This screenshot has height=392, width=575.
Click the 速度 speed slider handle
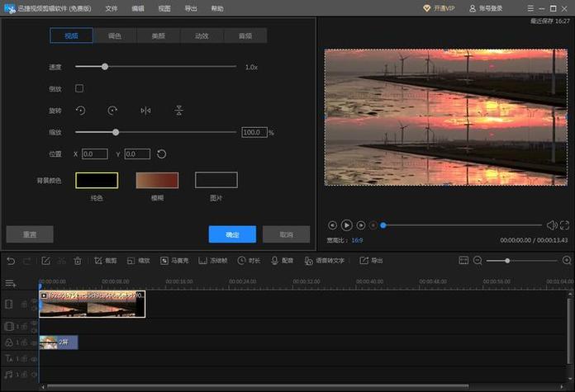coord(105,67)
